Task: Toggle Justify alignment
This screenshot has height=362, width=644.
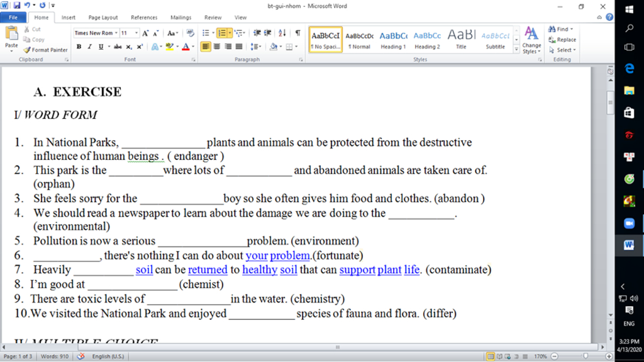Action: tap(238, 47)
